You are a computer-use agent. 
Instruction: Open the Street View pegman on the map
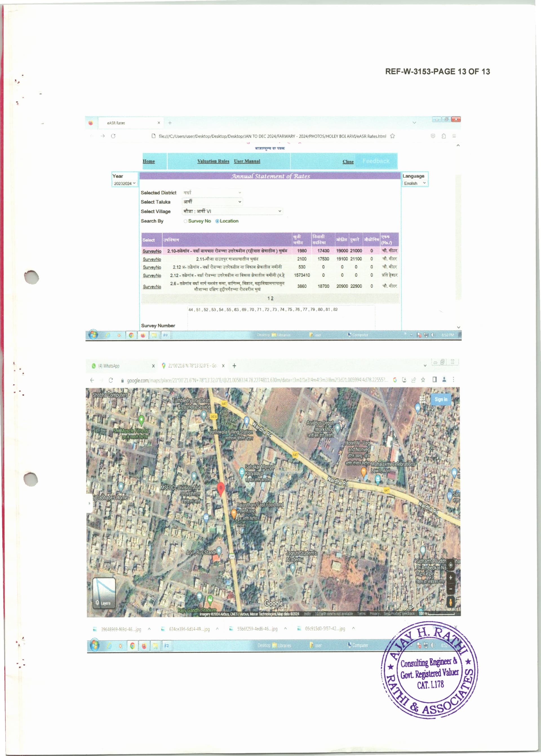pos(450,602)
